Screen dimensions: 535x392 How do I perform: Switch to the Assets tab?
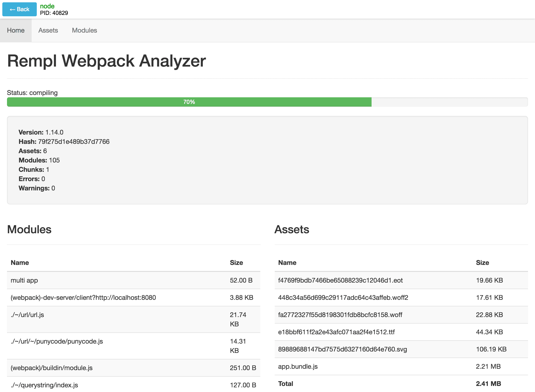click(48, 30)
